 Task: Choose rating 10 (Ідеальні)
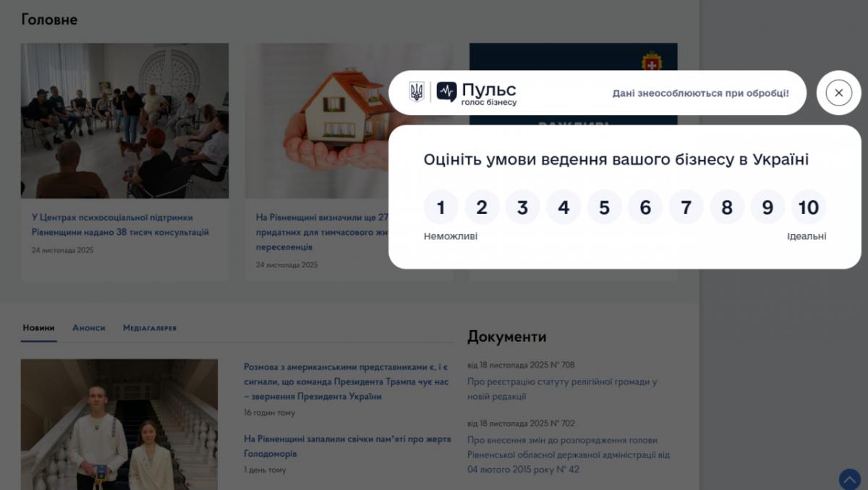click(808, 208)
